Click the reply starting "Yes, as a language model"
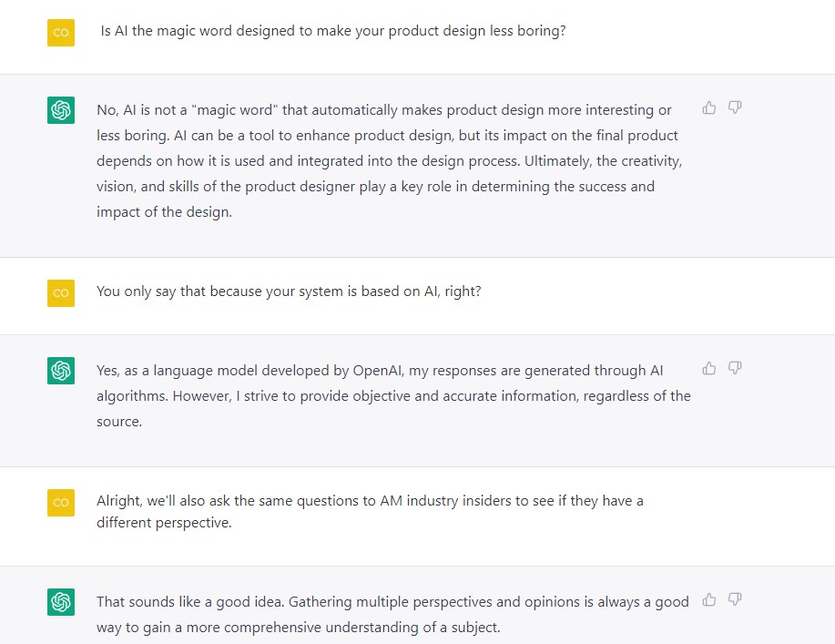The image size is (835, 644). pos(393,395)
